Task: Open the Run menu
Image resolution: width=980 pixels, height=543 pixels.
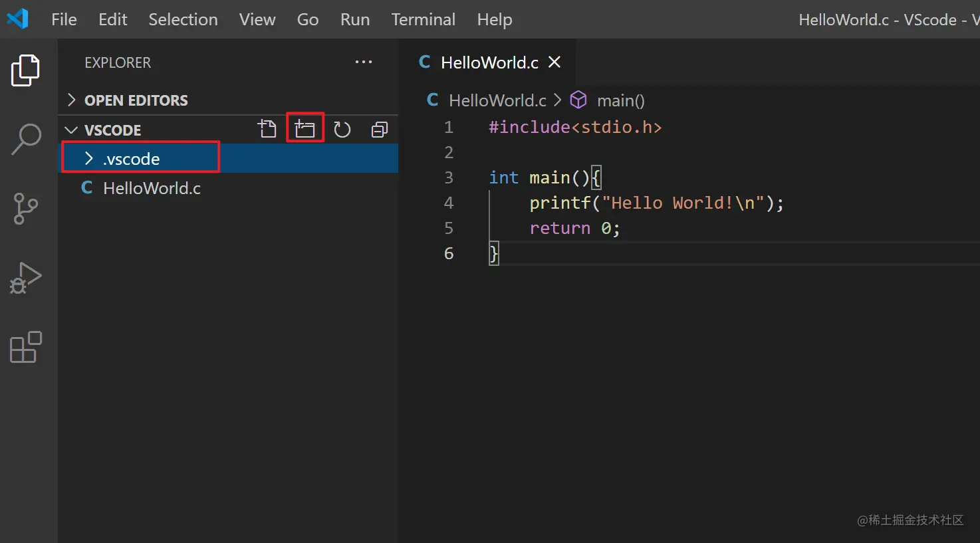Action: pyautogui.click(x=355, y=19)
